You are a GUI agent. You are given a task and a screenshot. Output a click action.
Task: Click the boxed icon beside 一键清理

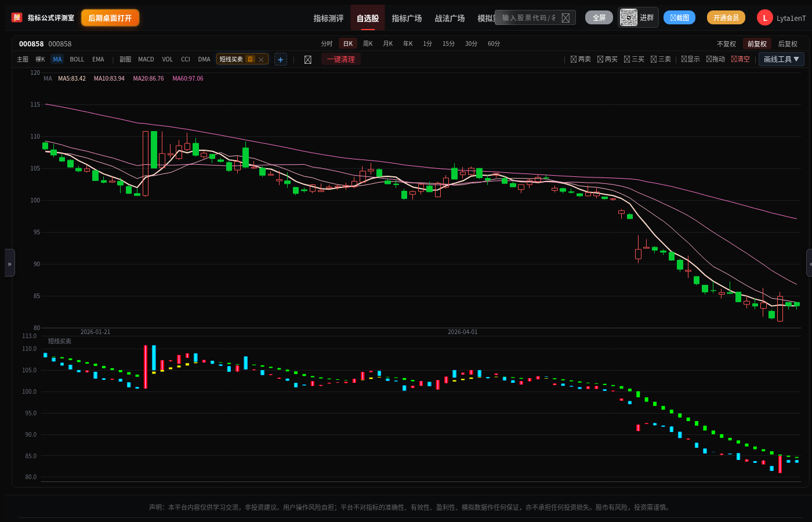pyautogui.click(x=308, y=60)
